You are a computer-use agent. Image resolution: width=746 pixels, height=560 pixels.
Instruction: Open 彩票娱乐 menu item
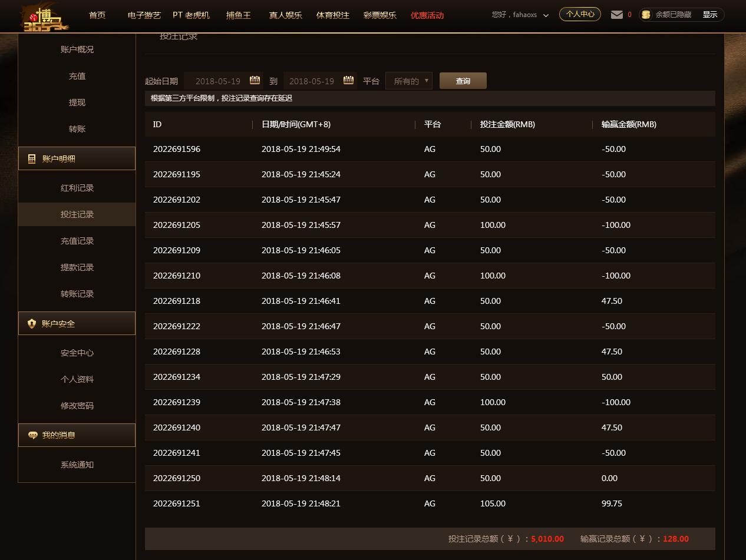[x=380, y=15]
